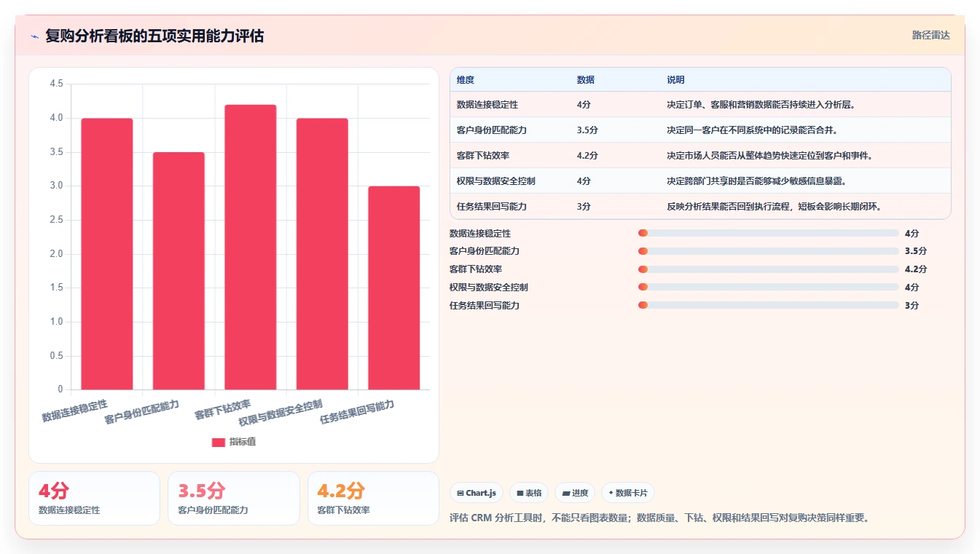Open the 3.5分 客户身份匹配能力 data card

234,498
